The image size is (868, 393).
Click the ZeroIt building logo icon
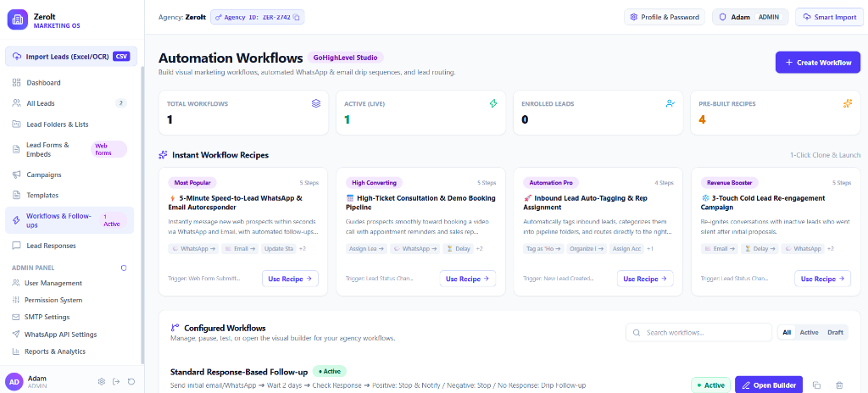17,20
